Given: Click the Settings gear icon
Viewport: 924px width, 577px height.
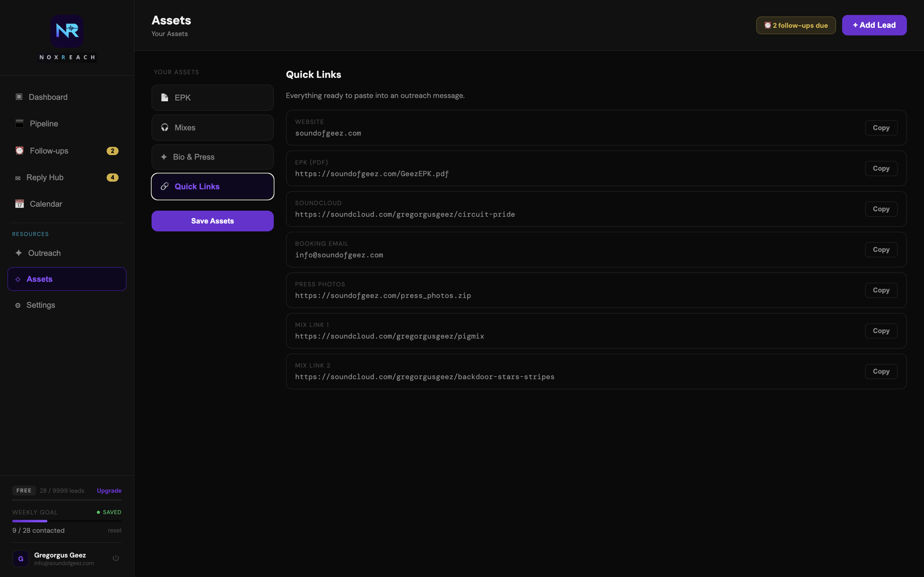Looking at the screenshot, I should [x=17, y=305].
